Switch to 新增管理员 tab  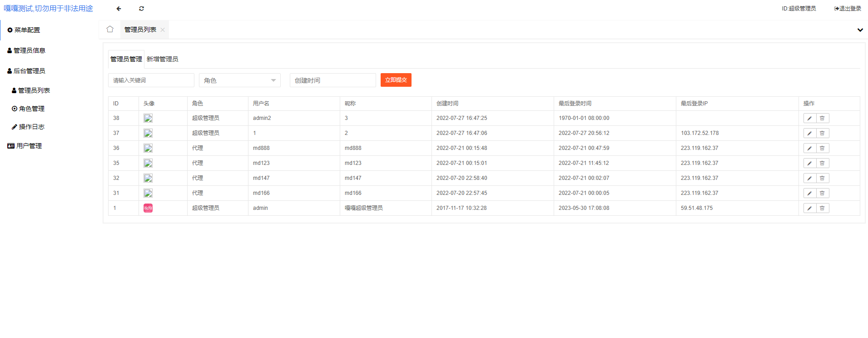pos(162,60)
